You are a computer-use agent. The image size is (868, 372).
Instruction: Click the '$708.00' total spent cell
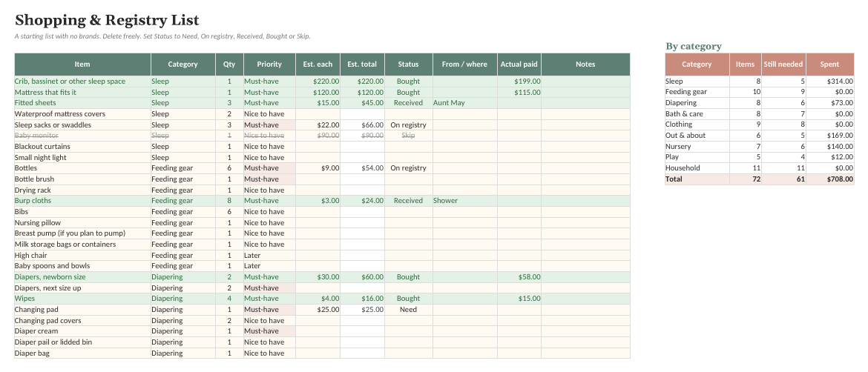click(830, 179)
